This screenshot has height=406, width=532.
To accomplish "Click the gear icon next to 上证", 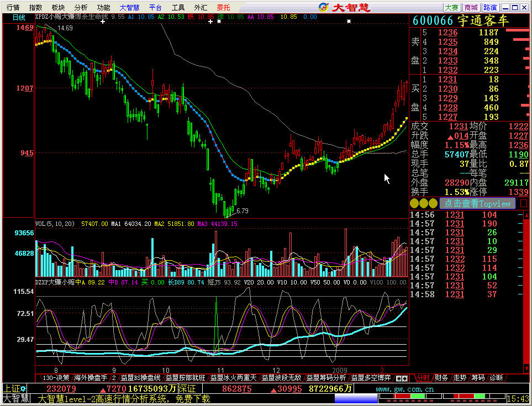I will 23,389.
